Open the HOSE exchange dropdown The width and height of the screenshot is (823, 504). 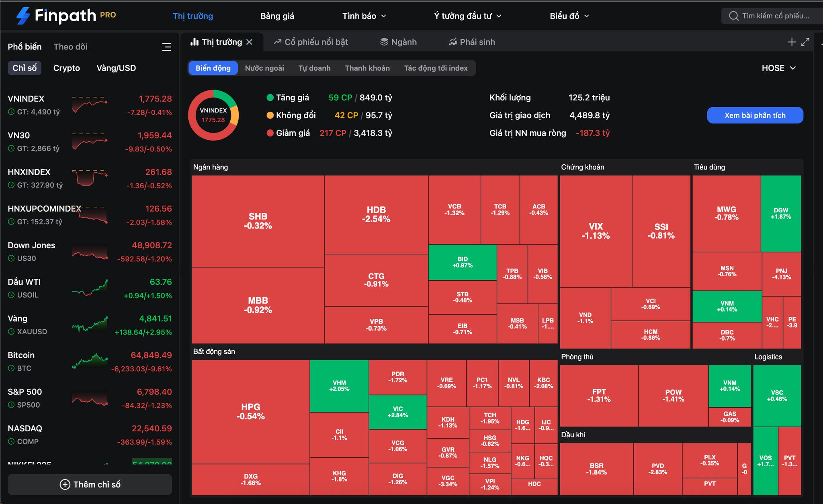coord(778,68)
